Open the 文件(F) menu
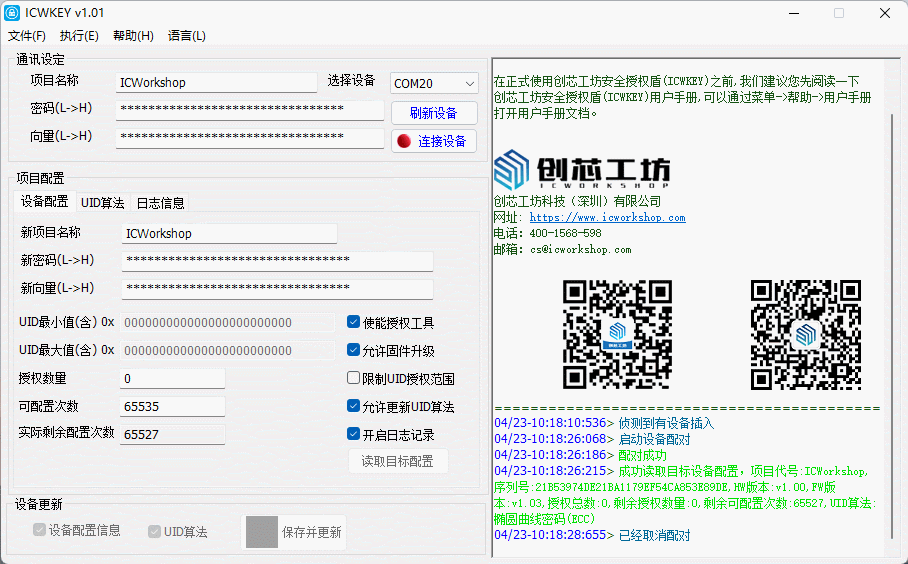Viewport: 908px width, 564px height. pos(27,36)
